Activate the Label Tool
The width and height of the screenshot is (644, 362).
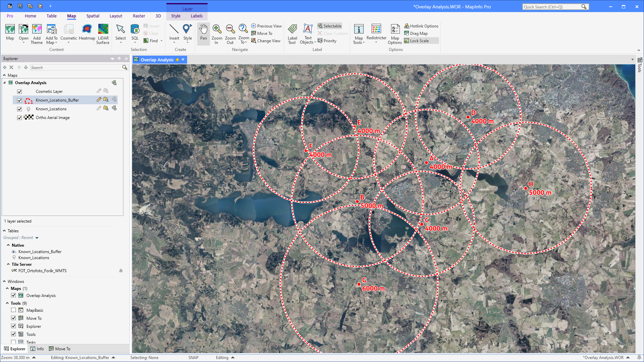pos(292,34)
